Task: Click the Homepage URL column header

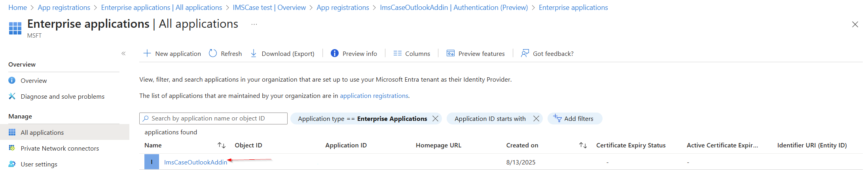Action: point(438,145)
